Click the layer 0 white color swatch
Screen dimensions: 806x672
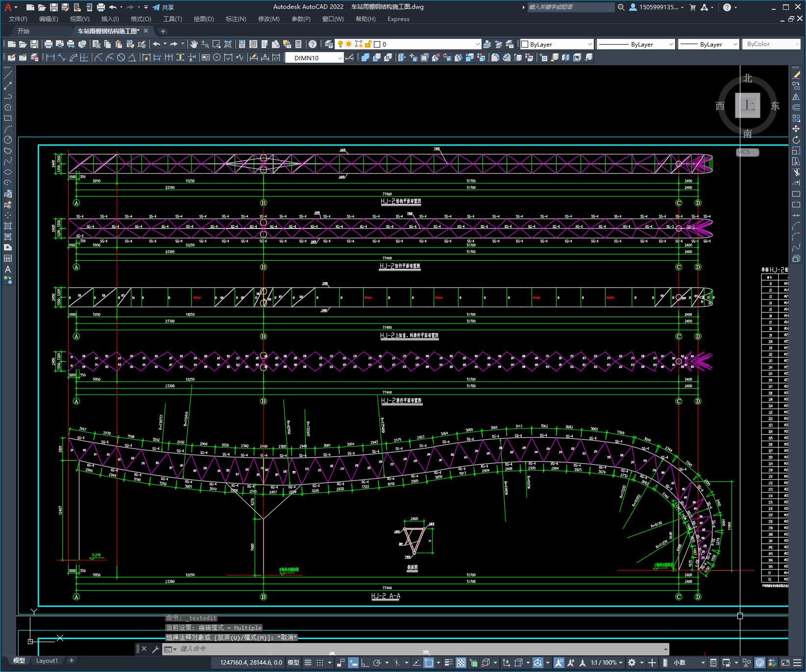click(x=377, y=44)
